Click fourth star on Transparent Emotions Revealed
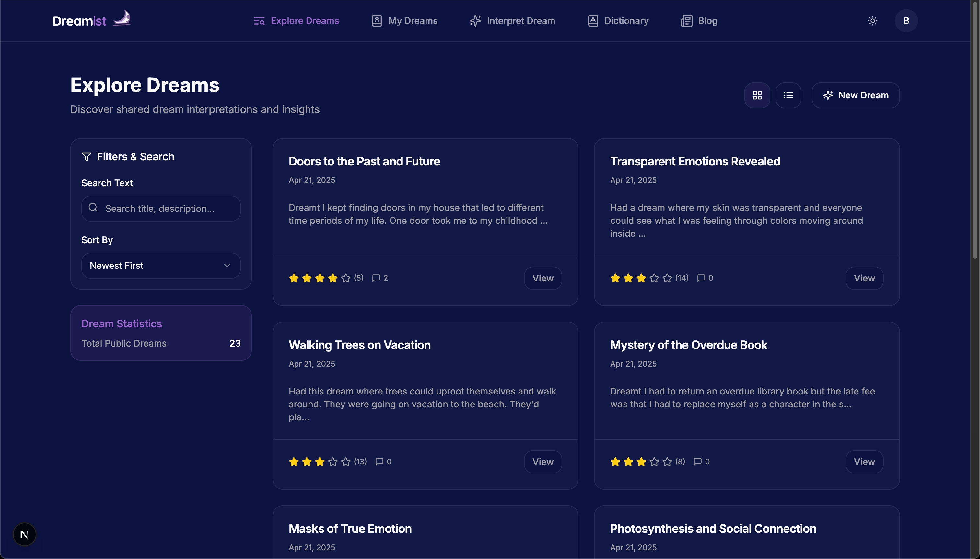The width and height of the screenshot is (980, 559). tap(654, 278)
